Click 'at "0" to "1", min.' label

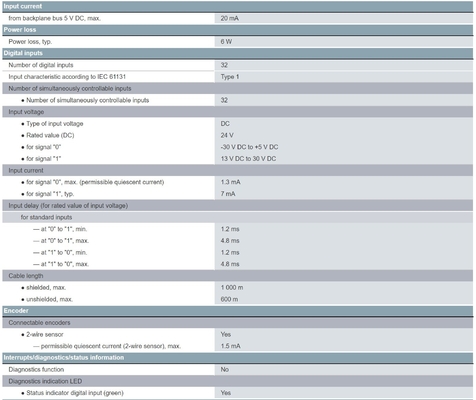pyautogui.click(x=64, y=229)
